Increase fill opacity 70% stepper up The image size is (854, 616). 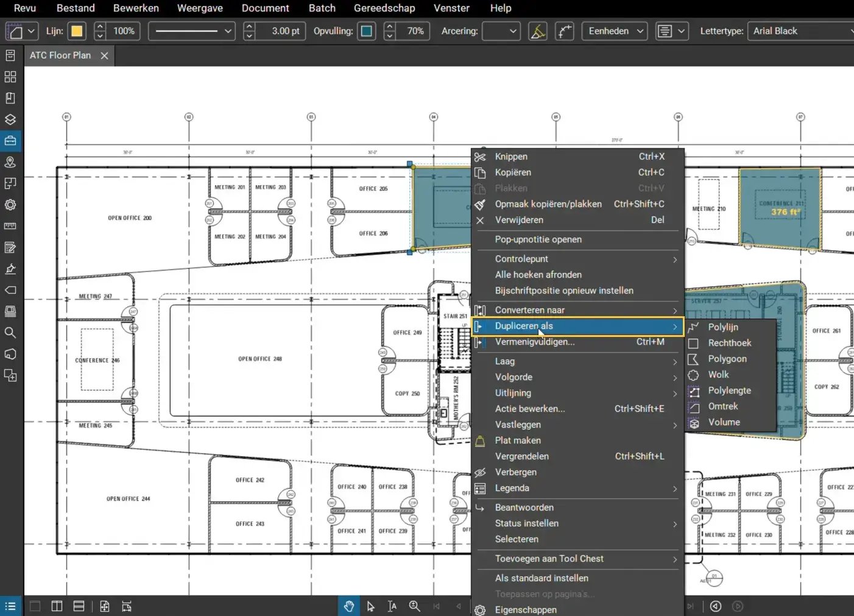(x=390, y=27)
